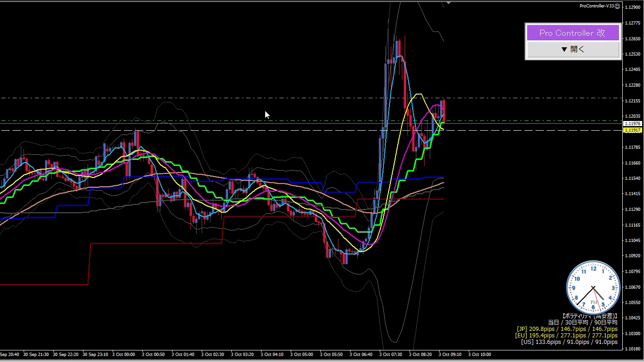Screen dimensions: 644x362
Task: Click the analog clock widget
Action: [593, 287]
